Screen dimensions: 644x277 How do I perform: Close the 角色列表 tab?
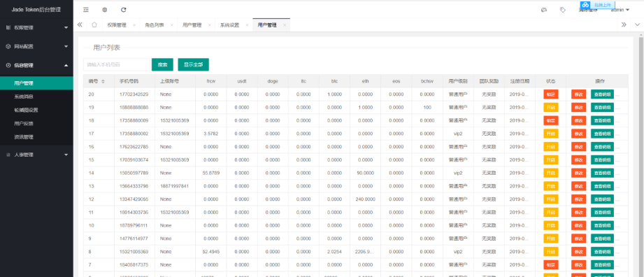coord(172,25)
